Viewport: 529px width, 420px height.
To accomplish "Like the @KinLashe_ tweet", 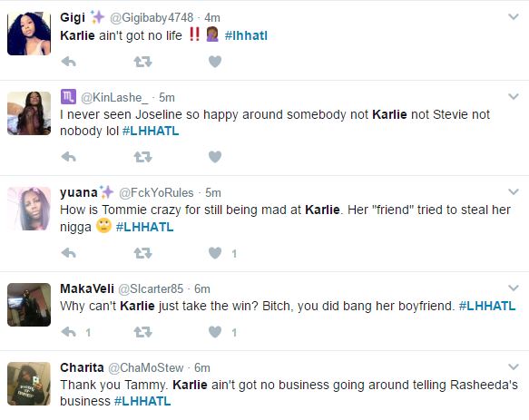I will click(x=215, y=157).
